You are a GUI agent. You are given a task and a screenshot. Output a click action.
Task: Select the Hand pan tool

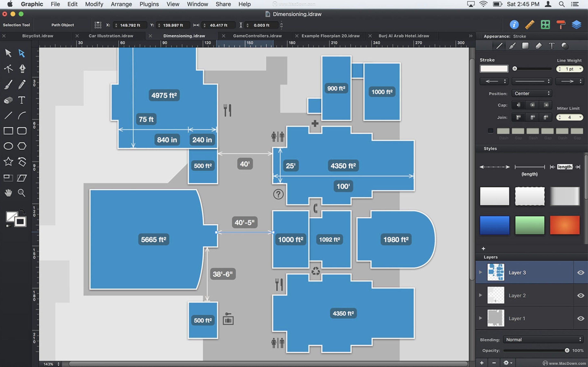8,193
